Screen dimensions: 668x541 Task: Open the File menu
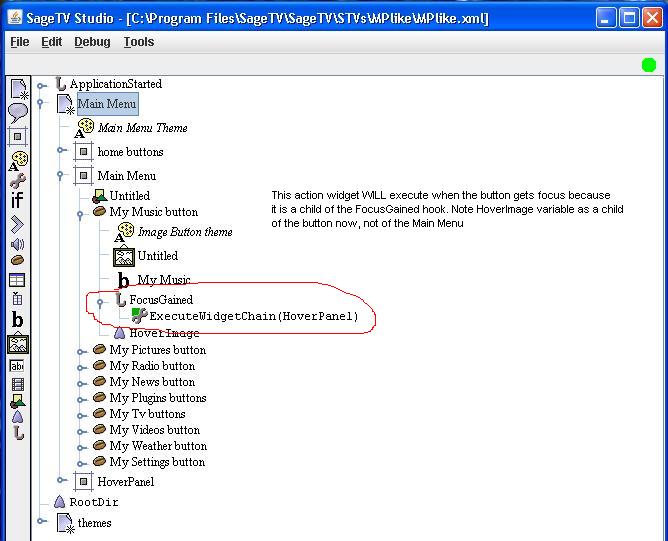pos(19,42)
